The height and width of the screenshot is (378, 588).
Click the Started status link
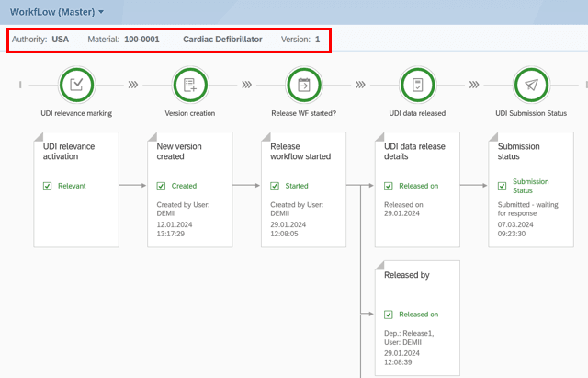(x=297, y=186)
